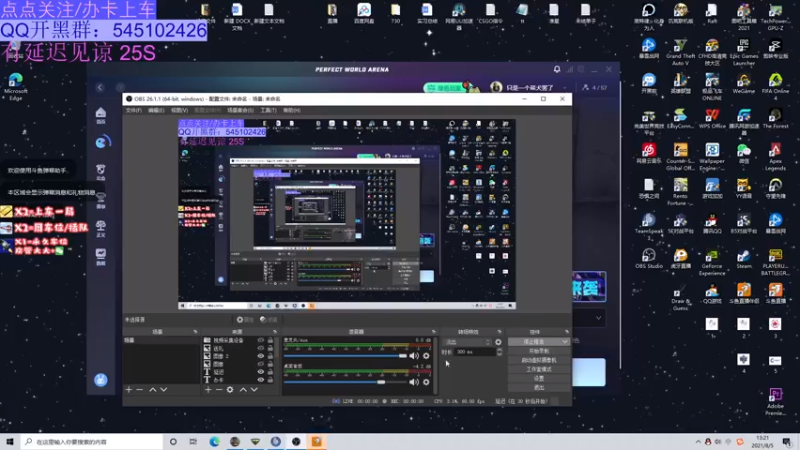The width and height of the screenshot is (800, 450).
Task: Toggle visibility of 图像 2 source
Action: pos(261,356)
